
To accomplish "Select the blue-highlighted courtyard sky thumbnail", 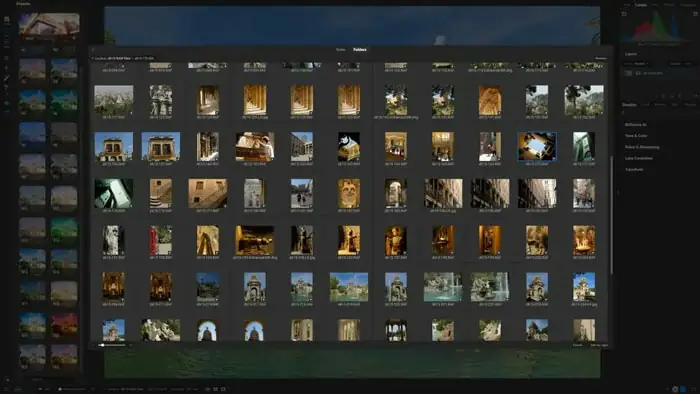I will (537, 146).
